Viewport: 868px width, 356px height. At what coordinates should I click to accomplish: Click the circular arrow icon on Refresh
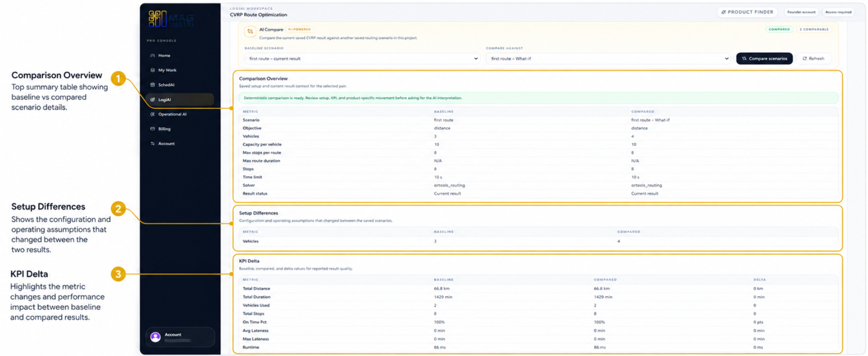click(x=804, y=59)
